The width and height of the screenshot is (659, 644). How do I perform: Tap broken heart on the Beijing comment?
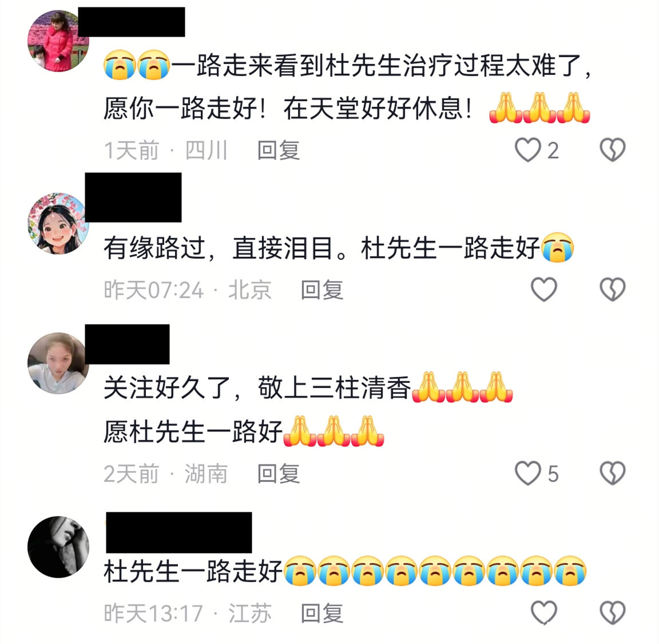612,290
